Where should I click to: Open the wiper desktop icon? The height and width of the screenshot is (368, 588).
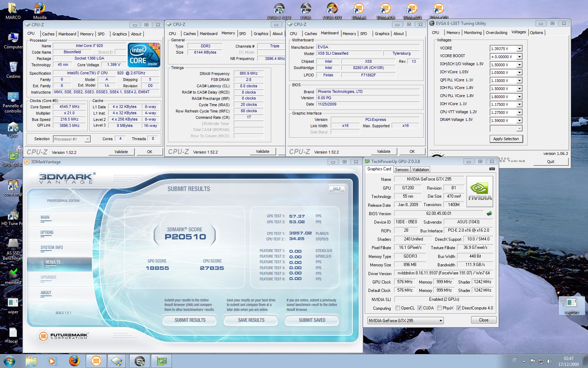[13, 306]
